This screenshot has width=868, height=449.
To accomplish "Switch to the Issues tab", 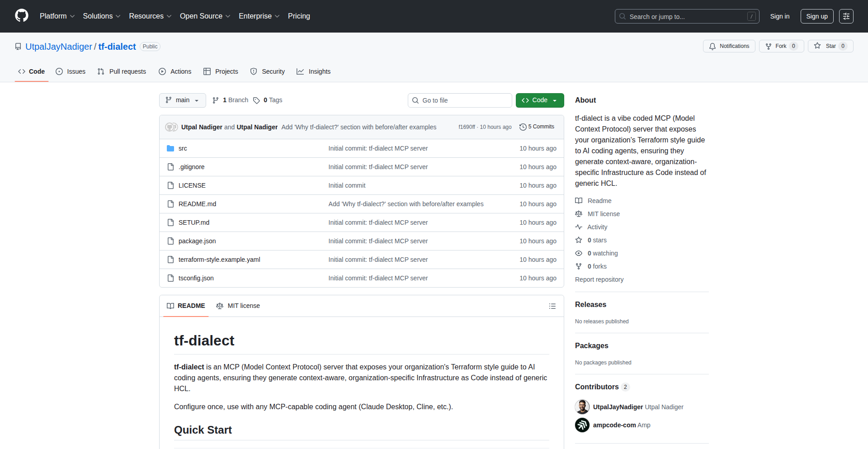I will pos(71,71).
